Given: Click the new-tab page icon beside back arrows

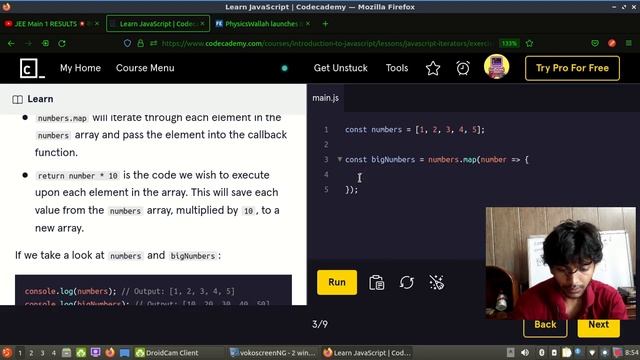Looking at the screenshot, I should [x=45, y=43].
